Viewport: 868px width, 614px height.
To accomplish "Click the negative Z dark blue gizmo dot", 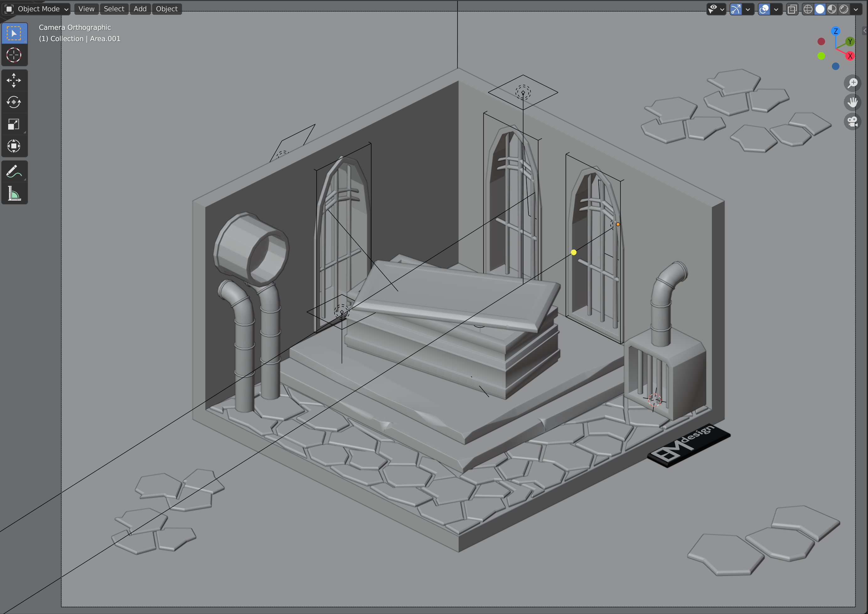I will 835,66.
